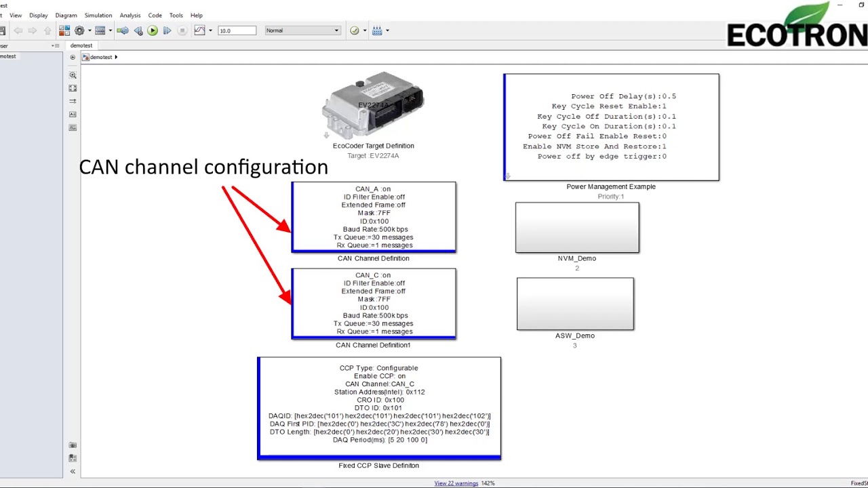The height and width of the screenshot is (488, 868).
Task: Select the ASW_Demo subsystem block
Action: tap(575, 304)
